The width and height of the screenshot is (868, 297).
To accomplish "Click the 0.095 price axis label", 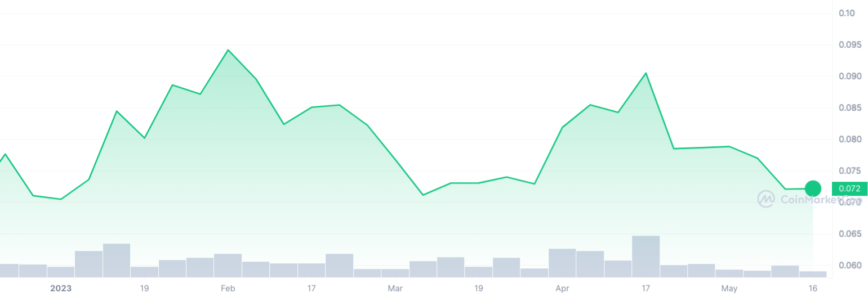I will [849, 44].
